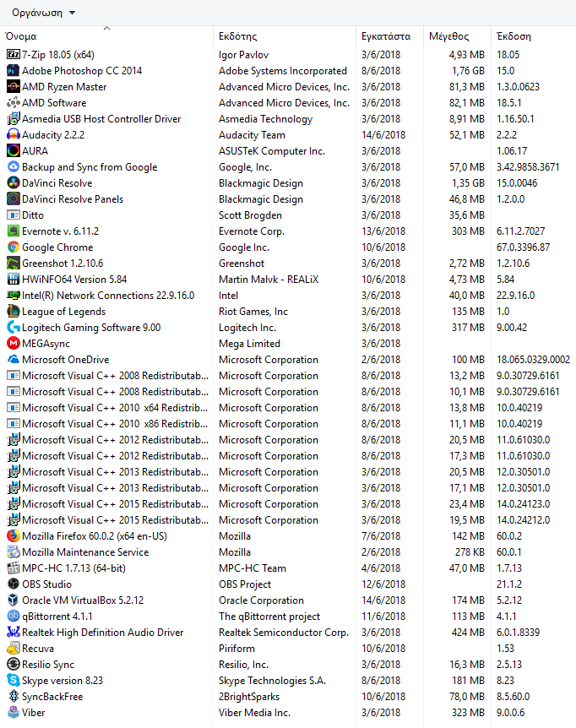
Task: Click the SyncBackFree icon
Action: 14,697
